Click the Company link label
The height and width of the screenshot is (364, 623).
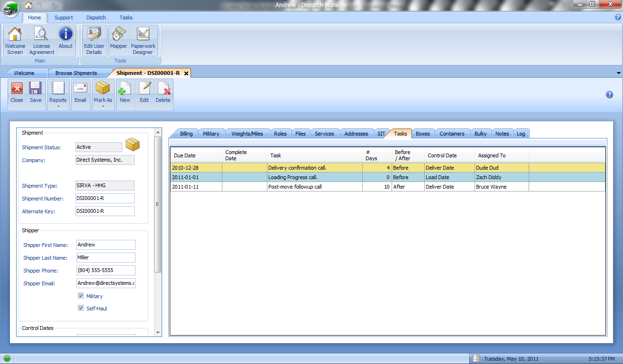tap(33, 160)
